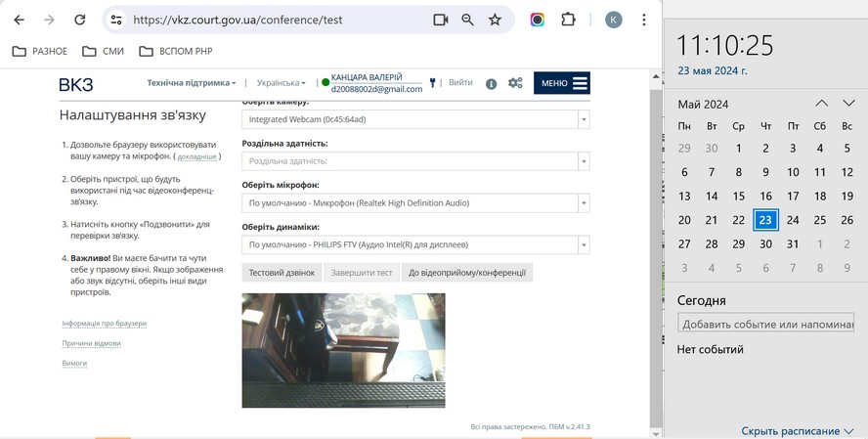Open microphone dropdown Realtek High Definition Audio
868x439 pixels.
(x=415, y=203)
